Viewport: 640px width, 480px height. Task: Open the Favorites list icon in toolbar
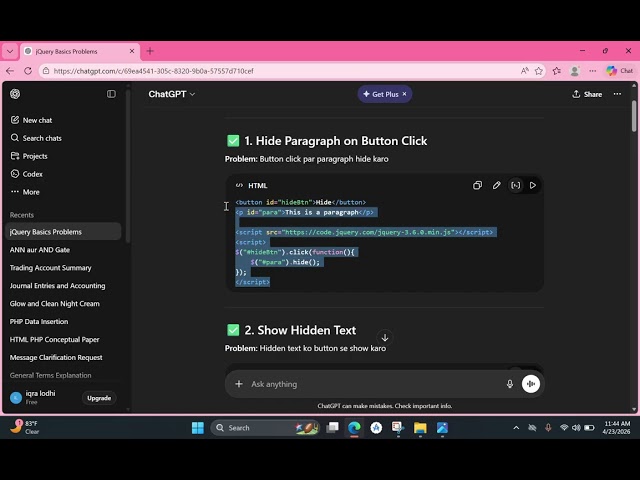coord(557,71)
